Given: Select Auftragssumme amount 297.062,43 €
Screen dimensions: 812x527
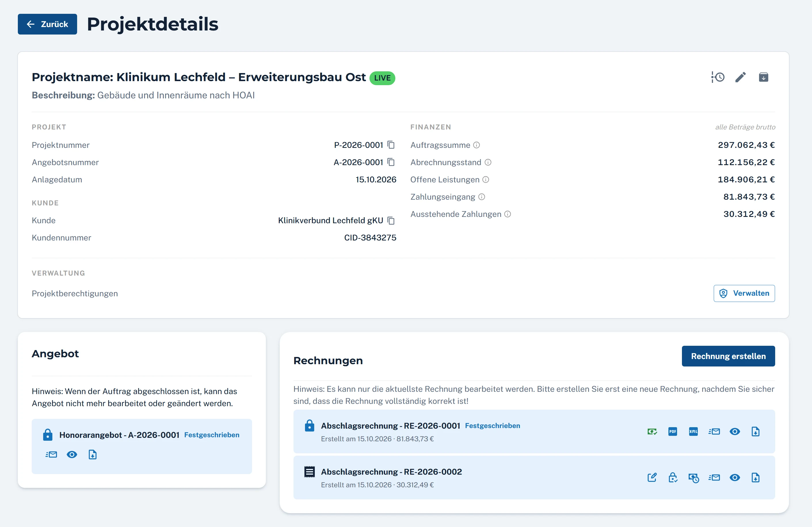Looking at the screenshot, I should [746, 145].
